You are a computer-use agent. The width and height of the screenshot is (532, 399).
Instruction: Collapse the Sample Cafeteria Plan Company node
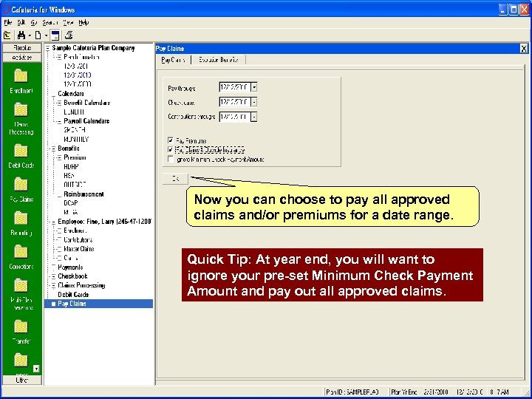[48, 48]
